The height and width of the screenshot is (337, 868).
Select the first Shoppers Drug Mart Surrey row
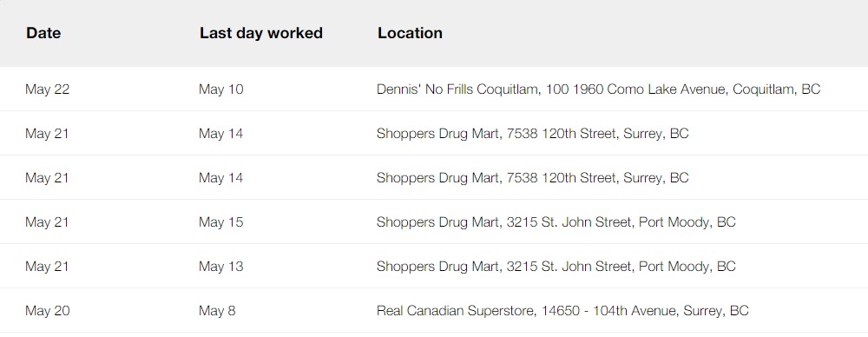coord(434,133)
